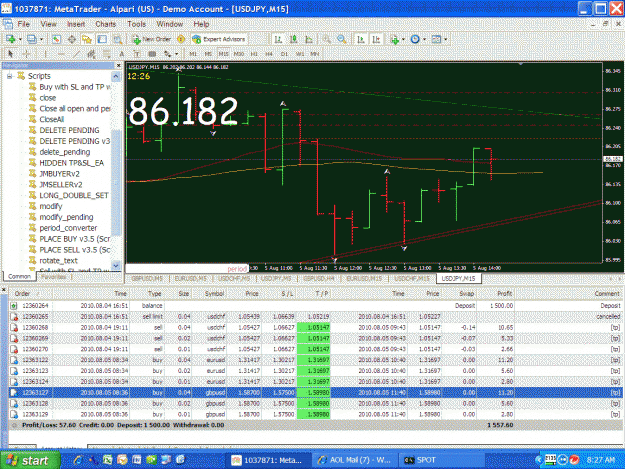Open the Indicators list icon

[x=395, y=39]
